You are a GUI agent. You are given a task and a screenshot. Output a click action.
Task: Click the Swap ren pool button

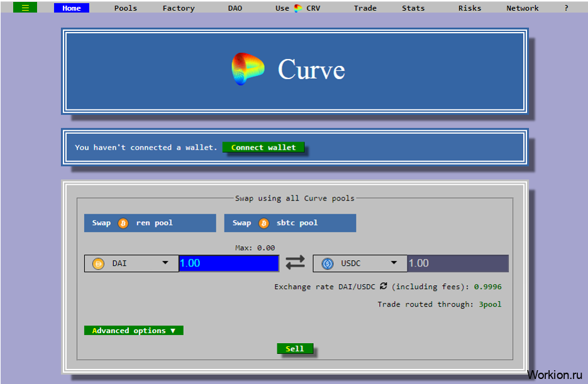[x=150, y=223]
